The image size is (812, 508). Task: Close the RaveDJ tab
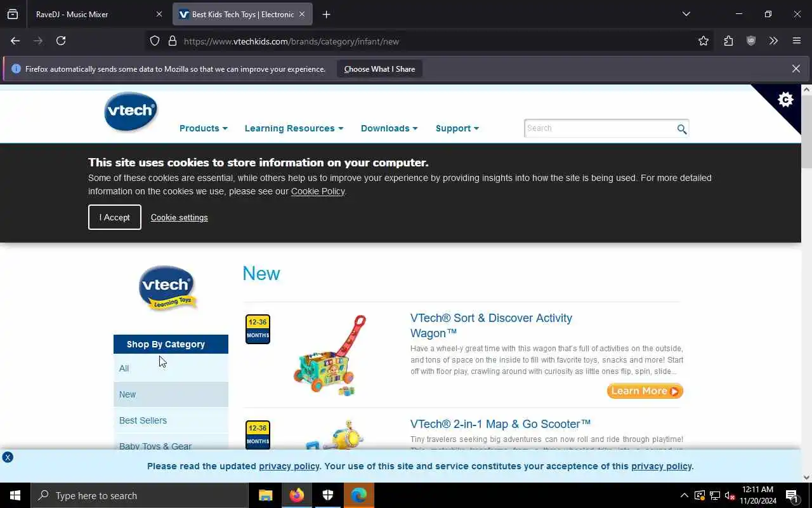pyautogui.click(x=159, y=14)
